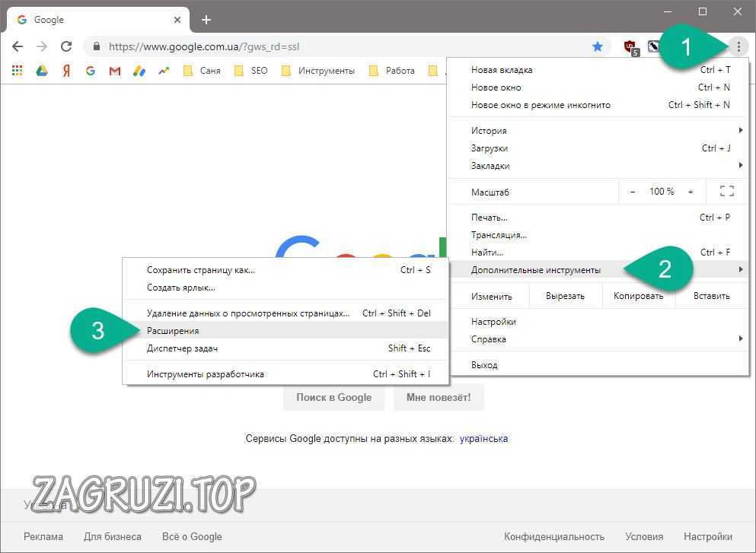This screenshot has height=553, width=756.
Task: Open Диспетчер задач menu entry
Action: point(183,348)
